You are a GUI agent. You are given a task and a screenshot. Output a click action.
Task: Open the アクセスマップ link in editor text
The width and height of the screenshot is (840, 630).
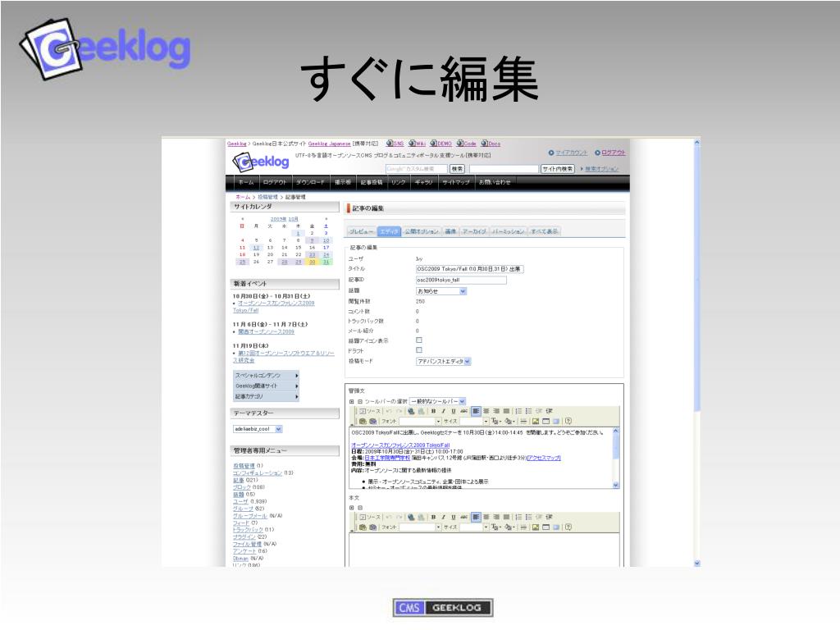[x=544, y=458]
